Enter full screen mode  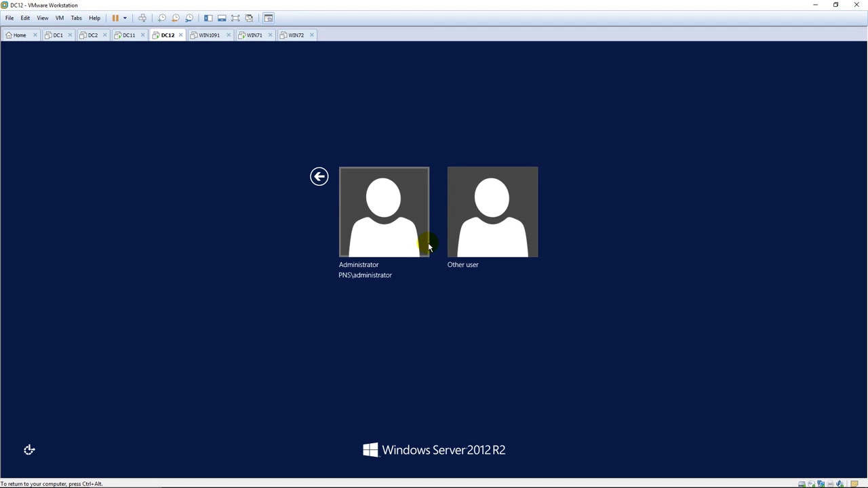tap(235, 18)
